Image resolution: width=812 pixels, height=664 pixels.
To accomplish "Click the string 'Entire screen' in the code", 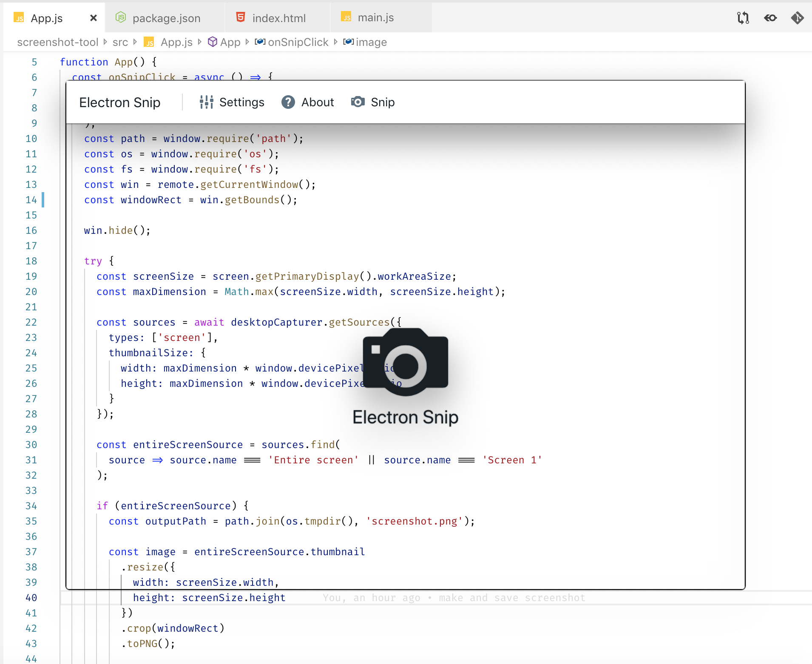I will [x=313, y=460].
